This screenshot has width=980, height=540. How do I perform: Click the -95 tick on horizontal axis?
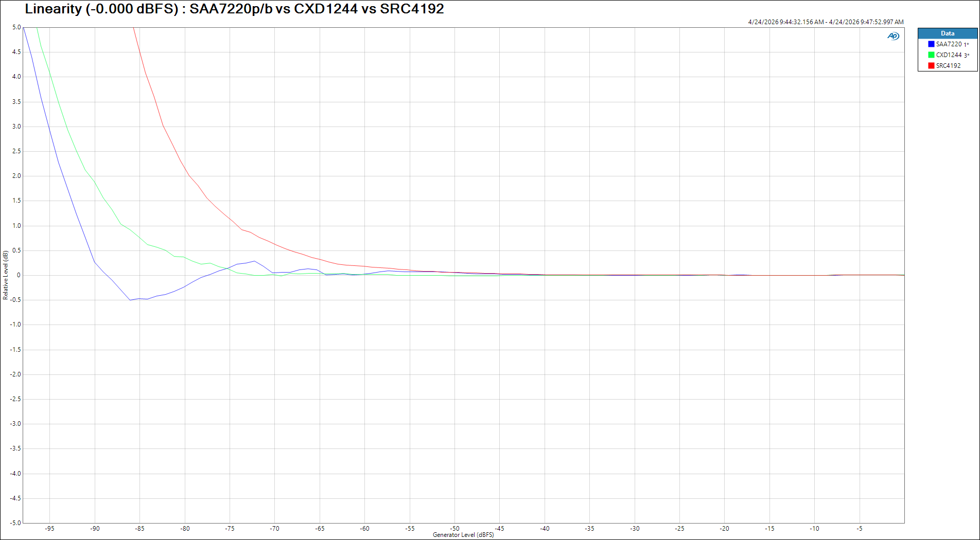[x=49, y=529]
